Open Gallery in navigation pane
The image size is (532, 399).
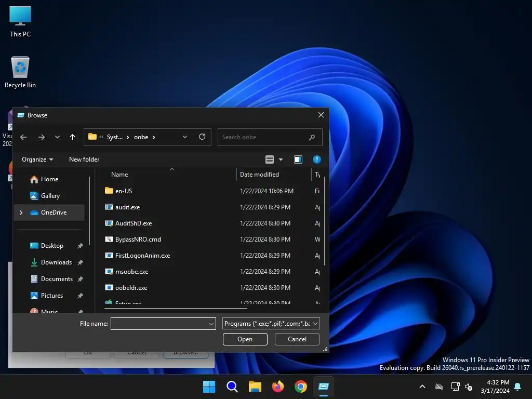pyautogui.click(x=49, y=196)
